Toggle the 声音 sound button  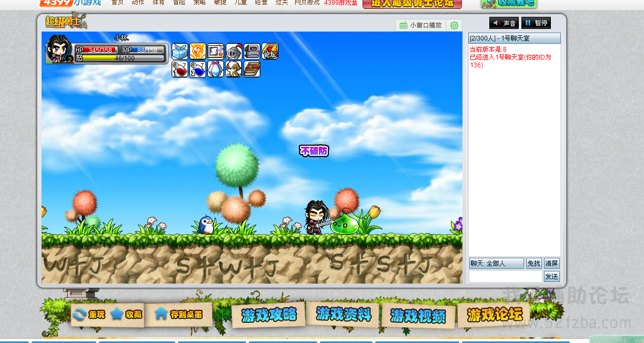point(504,23)
